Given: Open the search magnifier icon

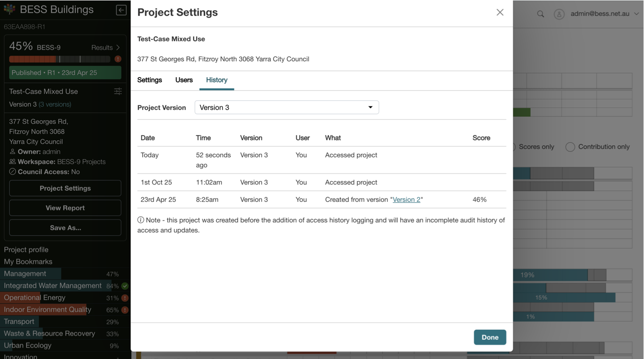Looking at the screenshot, I should pyautogui.click(x=540, y=14).
